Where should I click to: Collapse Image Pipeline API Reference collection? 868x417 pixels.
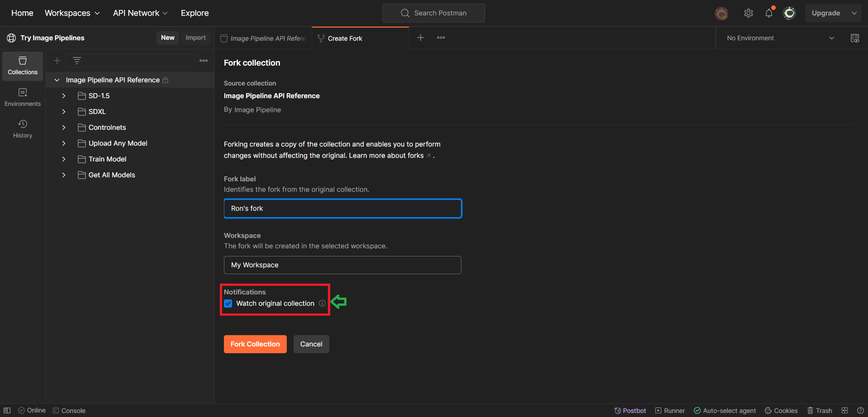coord(57,80)
